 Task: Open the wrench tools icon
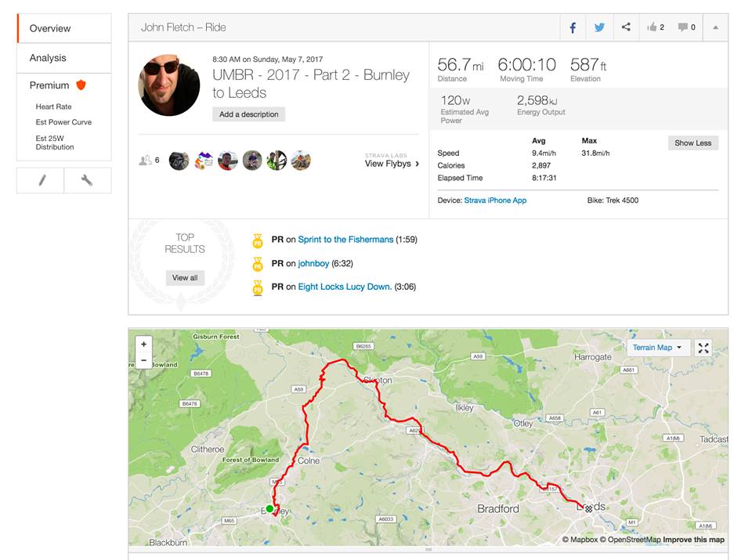87,181
